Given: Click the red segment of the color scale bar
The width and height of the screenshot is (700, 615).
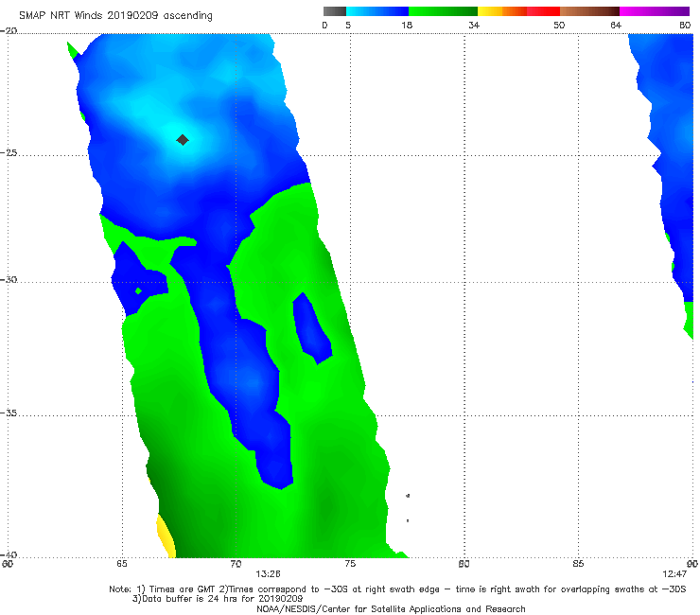Looking at the screenshot, I should click(543, 11).
